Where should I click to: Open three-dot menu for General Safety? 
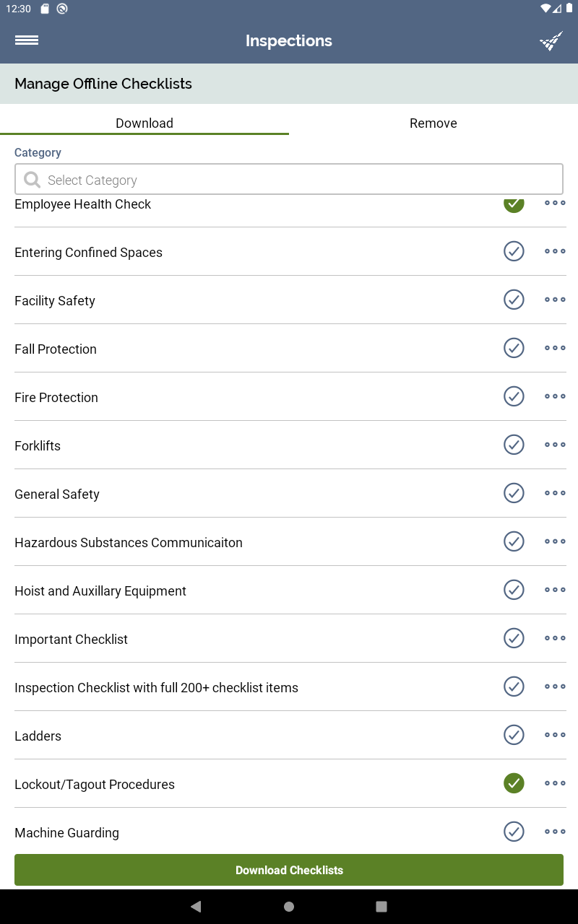(555, 493)
